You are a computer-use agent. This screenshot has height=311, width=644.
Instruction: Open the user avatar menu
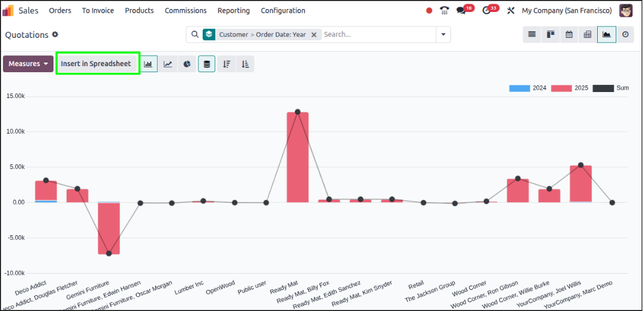pos(626,11)
